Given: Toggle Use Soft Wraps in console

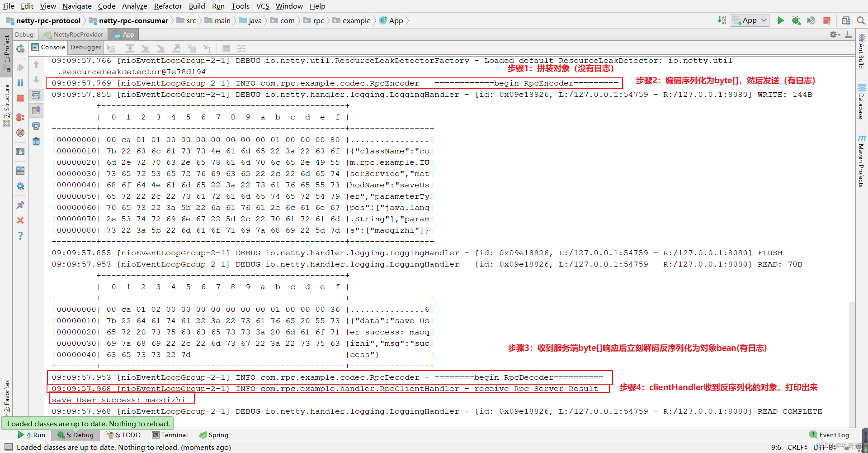Looking at the screenshot, I should tap(36, 95).
